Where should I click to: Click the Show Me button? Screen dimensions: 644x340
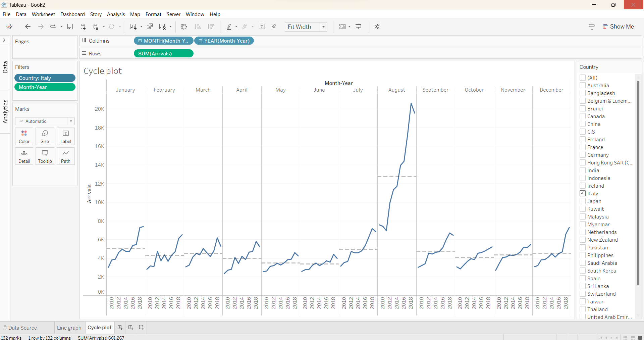click(618, 27)
